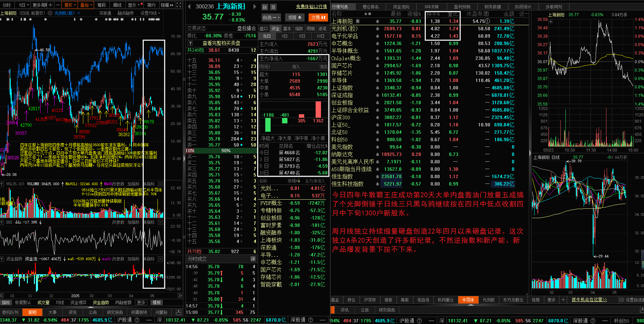Screen dimensions: 644x324
Task: Click the plus icon to add watchlist tab
Action: click(x=563, y=300)
